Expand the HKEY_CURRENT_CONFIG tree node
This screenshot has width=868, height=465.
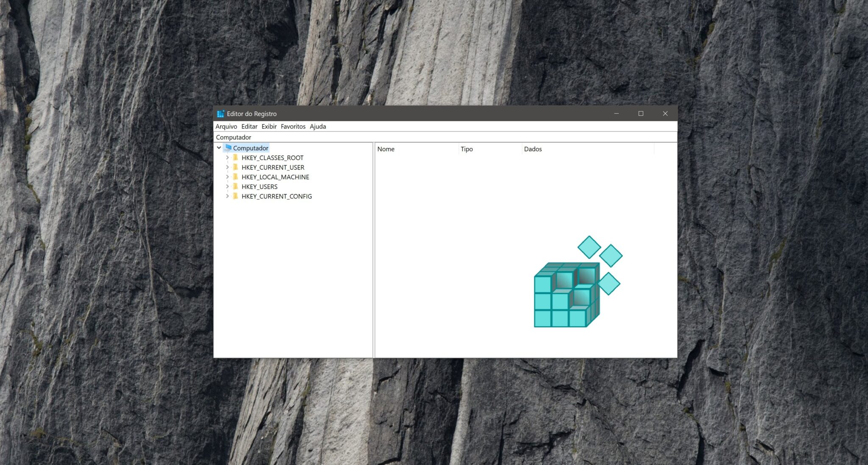click(x=227, y=196)
